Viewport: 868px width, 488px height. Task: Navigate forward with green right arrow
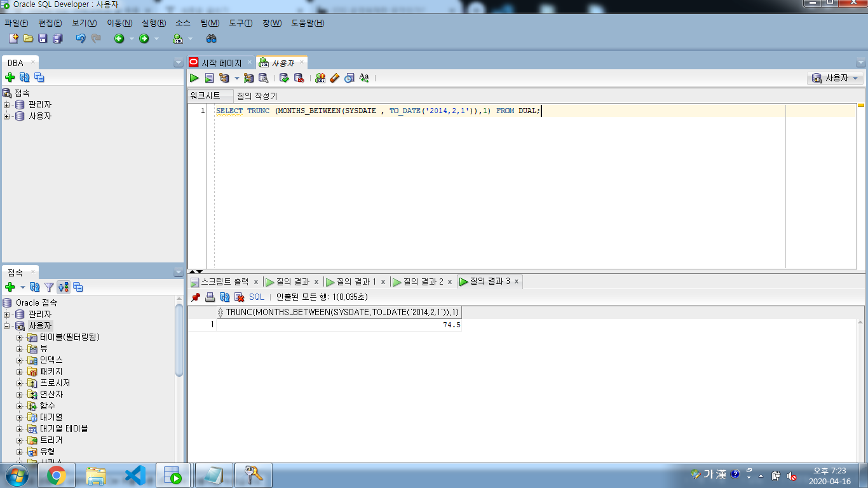point(144,39)
